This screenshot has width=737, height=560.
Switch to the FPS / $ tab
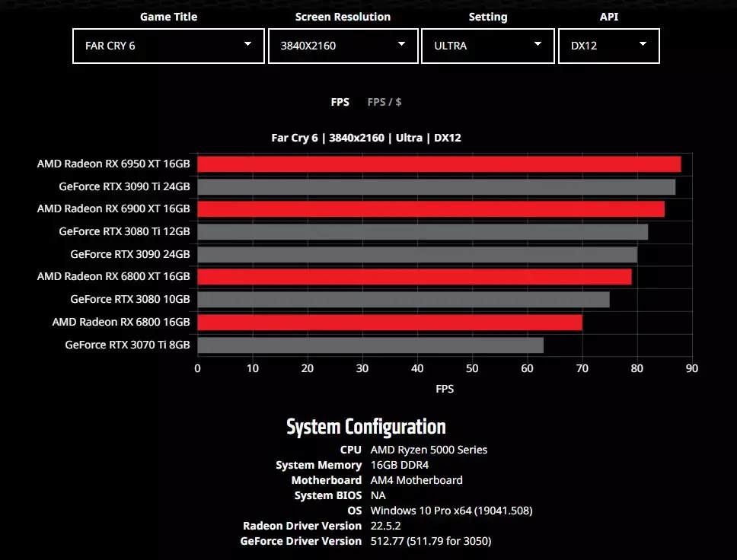[x=384, y=102]
